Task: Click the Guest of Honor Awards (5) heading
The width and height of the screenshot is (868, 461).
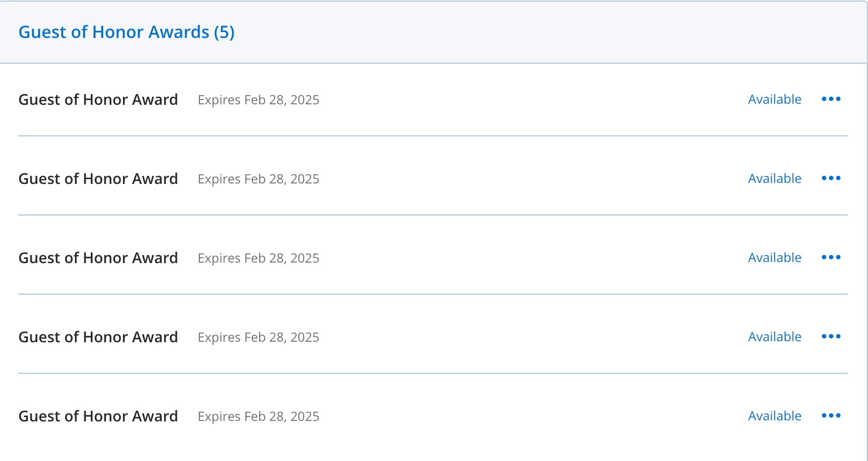Action: pyautogui.click(x=126, y=32)
